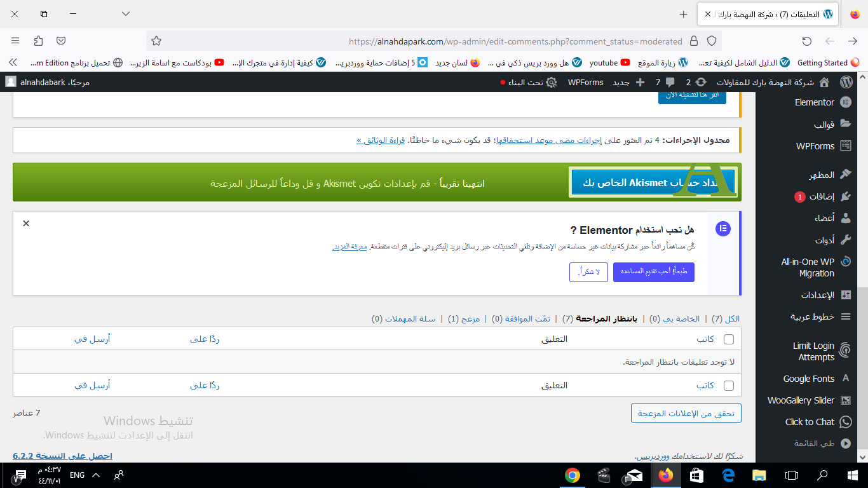Image resolution: width=868 pixels, height=488 pixels.
Task: Sort by أرسل في in the table header
Action: pyautogui.click(x=92, y=339)
